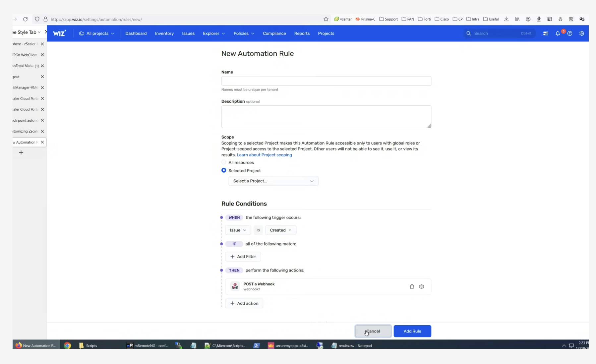Open the Prisma-C bookmark
Viewport: 596px width, 364px height.
[365, 19]
